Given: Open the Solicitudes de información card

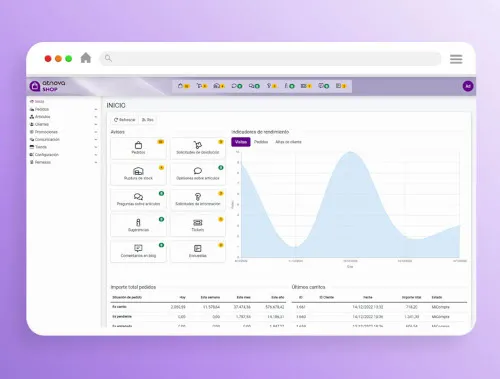Looking at the screenshot, I should (x=198, y=200).
